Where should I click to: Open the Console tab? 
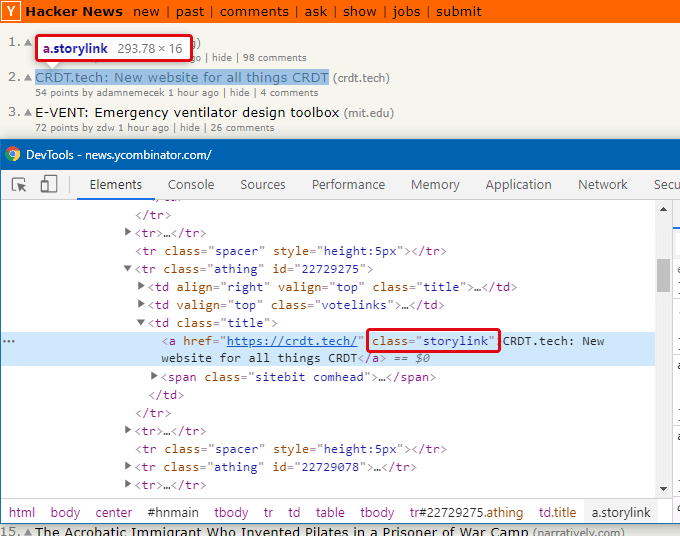pyautogui.click(x=191, y=185)
